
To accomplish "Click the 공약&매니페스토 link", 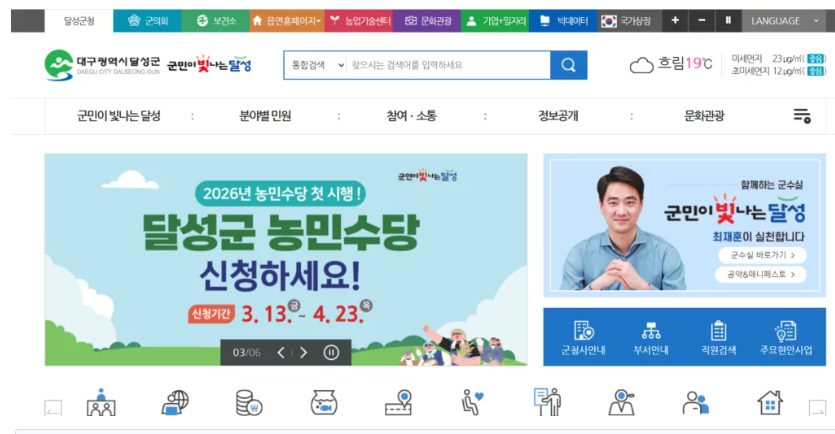I will (760, 274).
